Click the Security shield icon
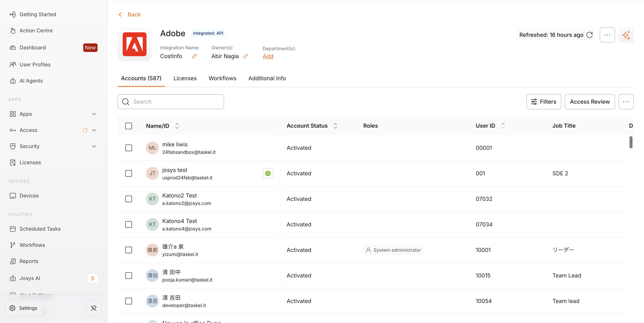 13,146
